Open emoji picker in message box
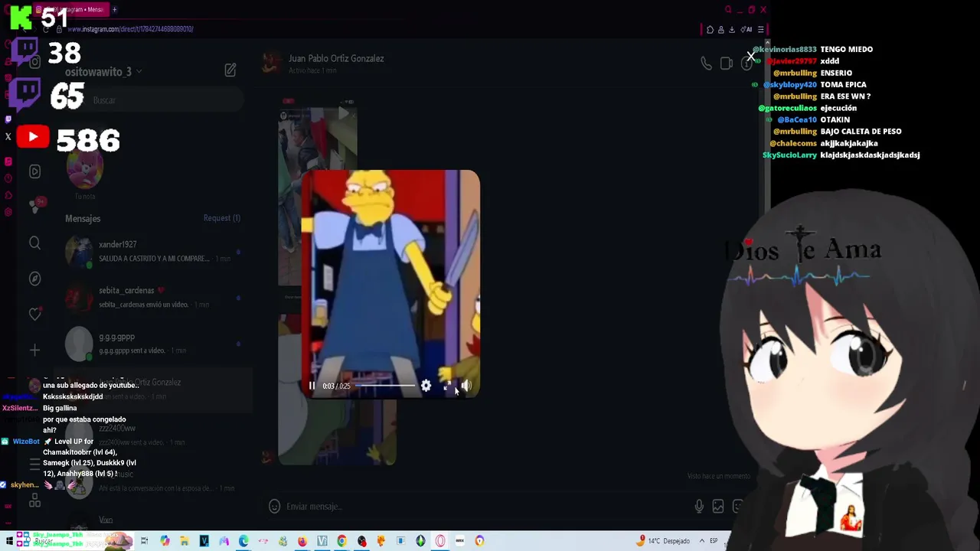Screen dimensions: 980x551 coord(274,506)
